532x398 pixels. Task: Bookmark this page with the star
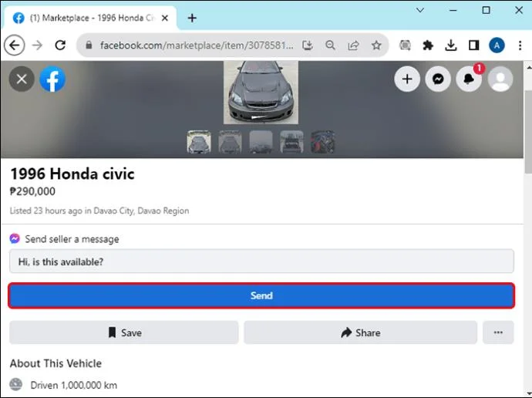tap(376, 46)
